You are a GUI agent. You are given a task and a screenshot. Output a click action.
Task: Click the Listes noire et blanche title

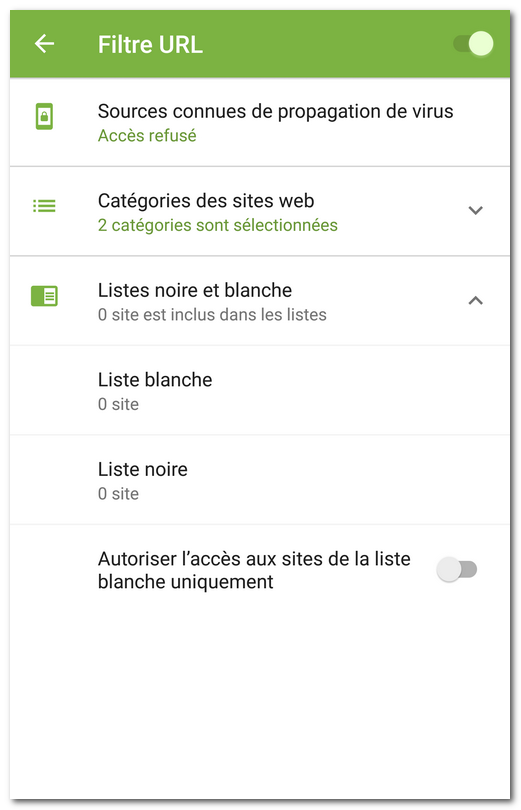pos(195,290)
